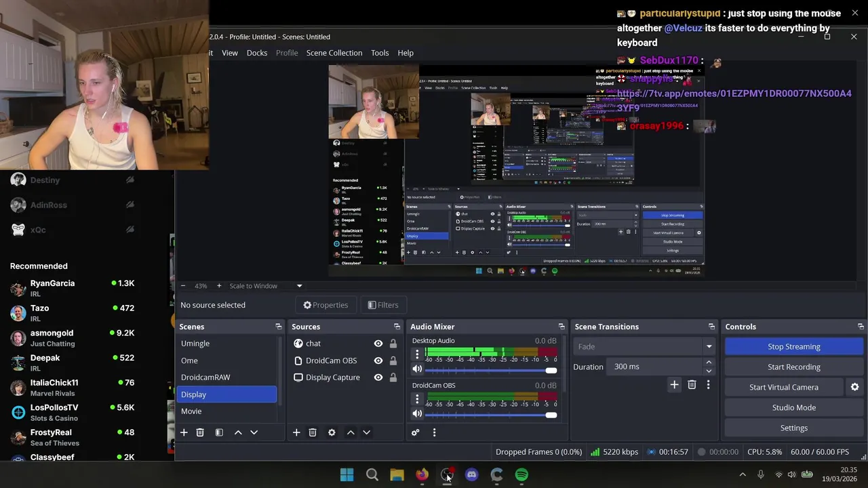Hide the DroidCam OBS source eye icon
The height and width of the screenshot is (488, 868).
[x=378, y=361]
